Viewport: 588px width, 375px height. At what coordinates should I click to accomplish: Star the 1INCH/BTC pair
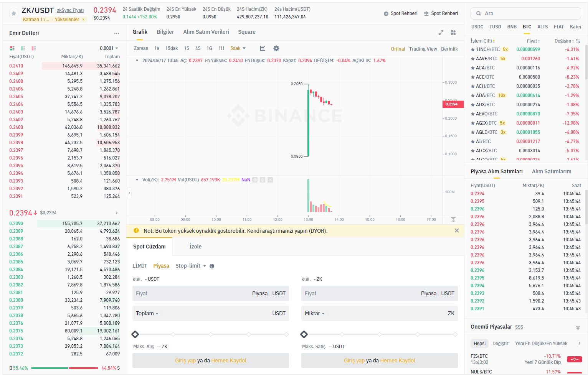tap(473, 49)
